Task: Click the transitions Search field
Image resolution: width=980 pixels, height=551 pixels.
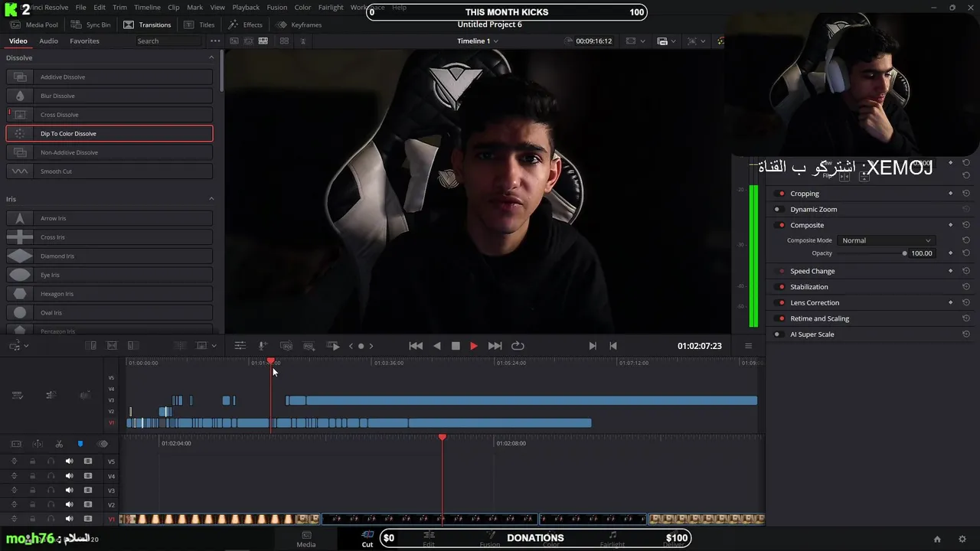Action: 168,41
